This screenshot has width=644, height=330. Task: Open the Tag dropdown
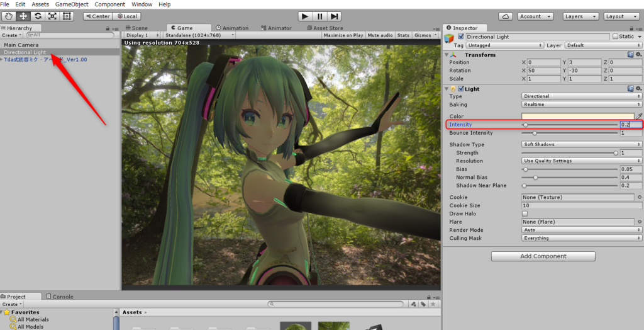coord(505,45)
